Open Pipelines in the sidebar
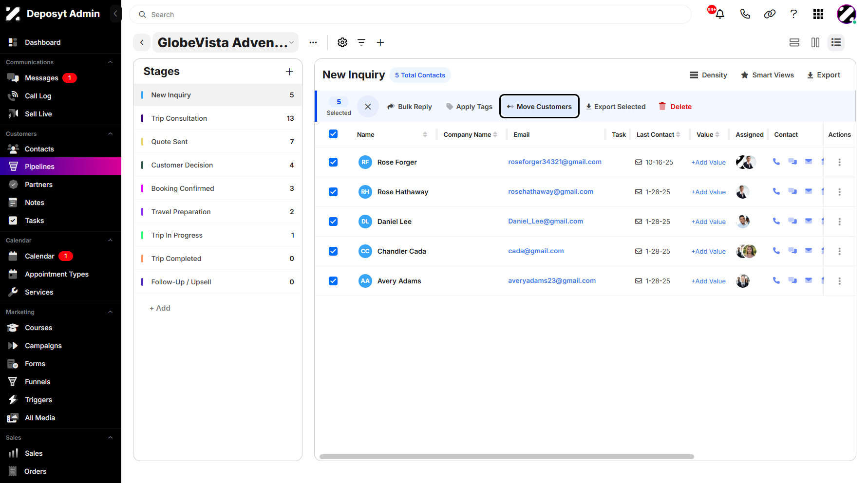This screenshot has height=483, width=868. click(60, 167)
